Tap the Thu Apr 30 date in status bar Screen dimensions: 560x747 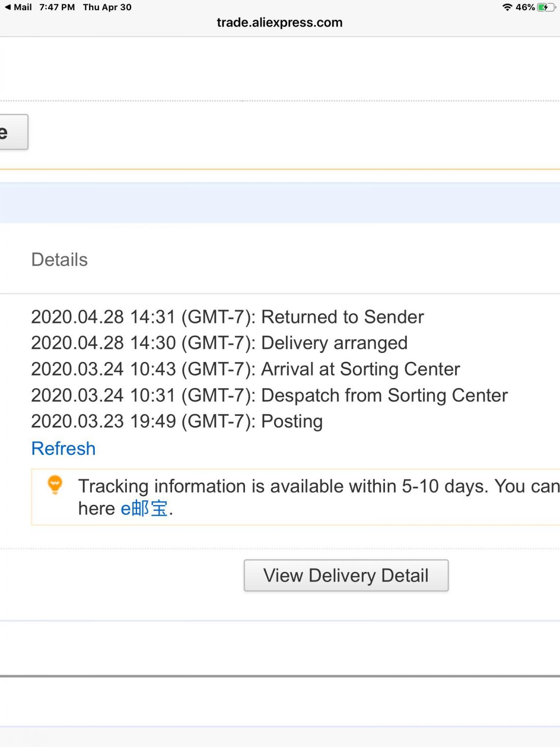pos(107,7)
